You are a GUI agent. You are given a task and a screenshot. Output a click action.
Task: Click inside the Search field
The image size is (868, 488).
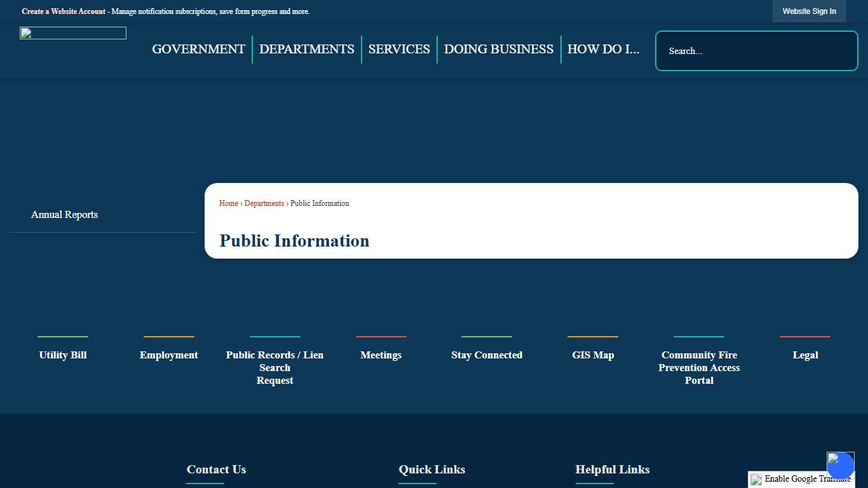coord(756,51)
